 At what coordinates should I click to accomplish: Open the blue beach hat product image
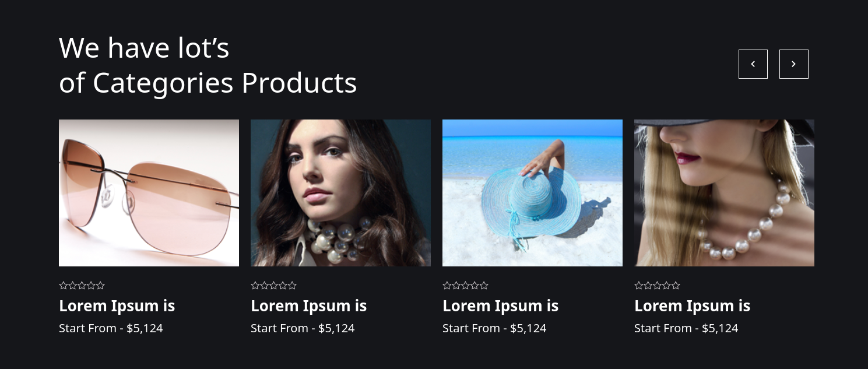(532, 193)
